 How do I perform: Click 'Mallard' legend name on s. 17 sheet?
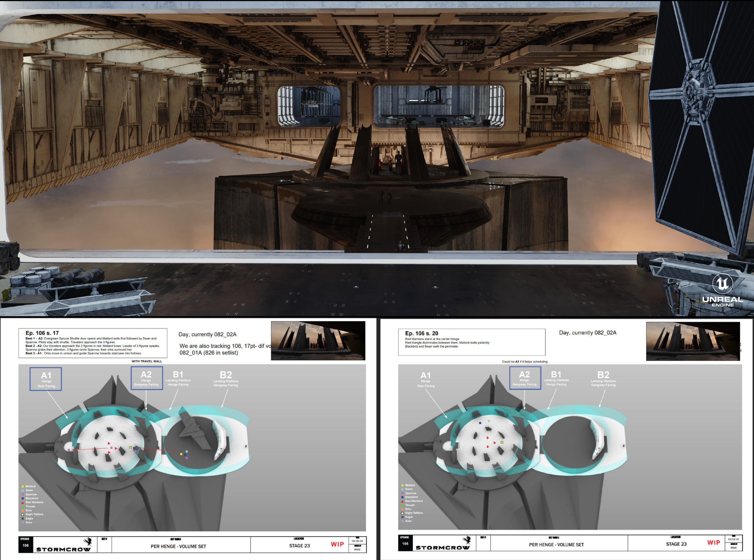pyautogui.click(x=30, y=486)
